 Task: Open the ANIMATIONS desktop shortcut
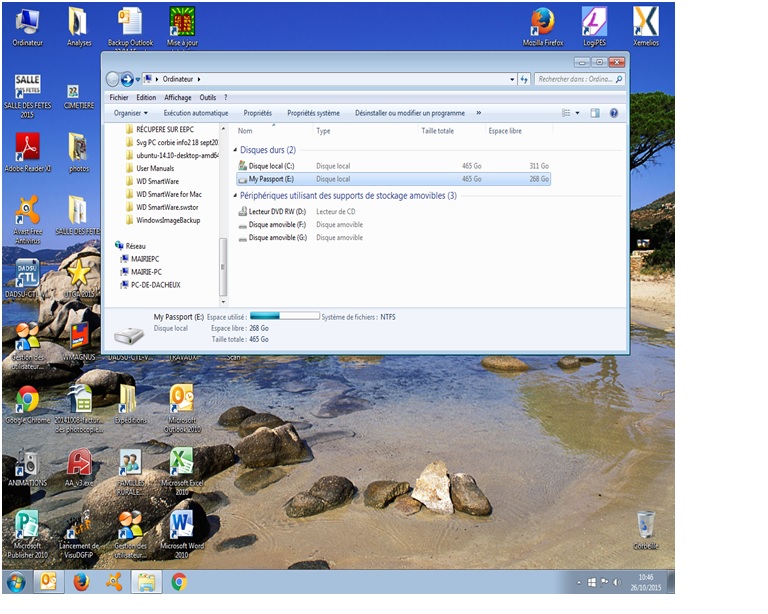tap(27, 468)
